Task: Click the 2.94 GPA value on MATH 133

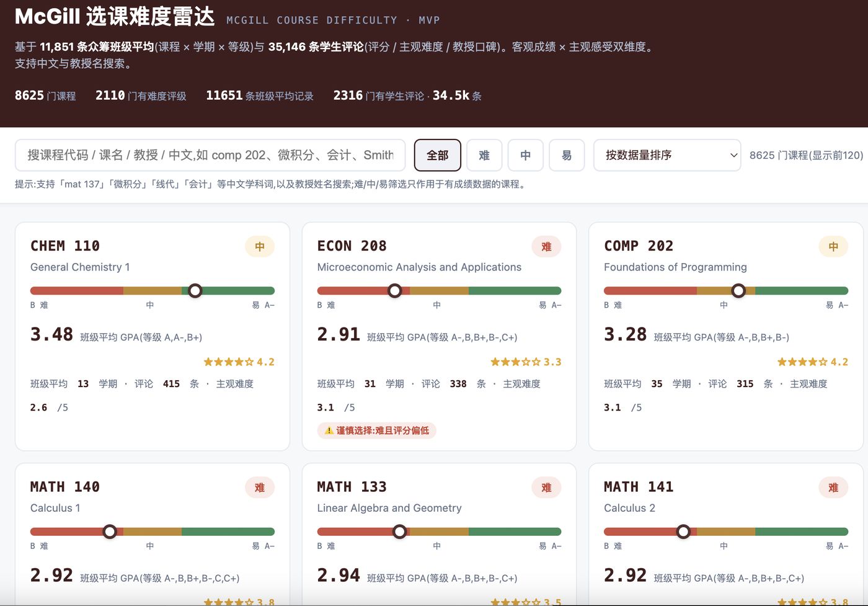Action: pos(339,576)
